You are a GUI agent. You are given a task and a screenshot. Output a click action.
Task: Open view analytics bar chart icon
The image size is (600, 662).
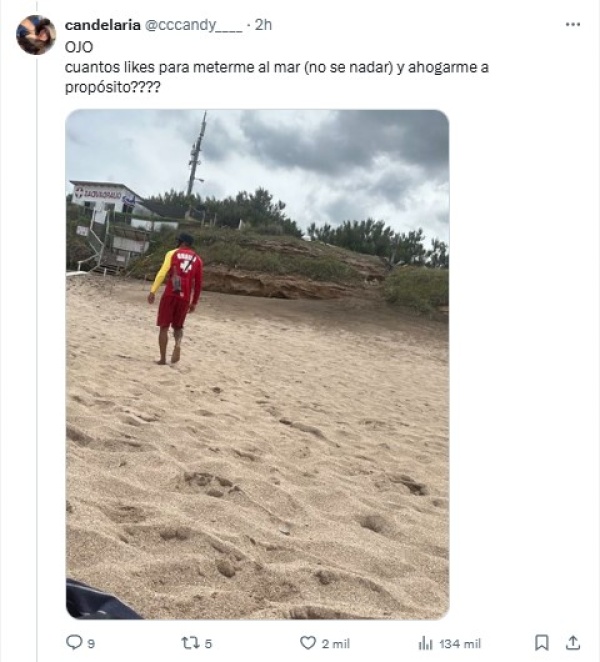click(426, 643)
